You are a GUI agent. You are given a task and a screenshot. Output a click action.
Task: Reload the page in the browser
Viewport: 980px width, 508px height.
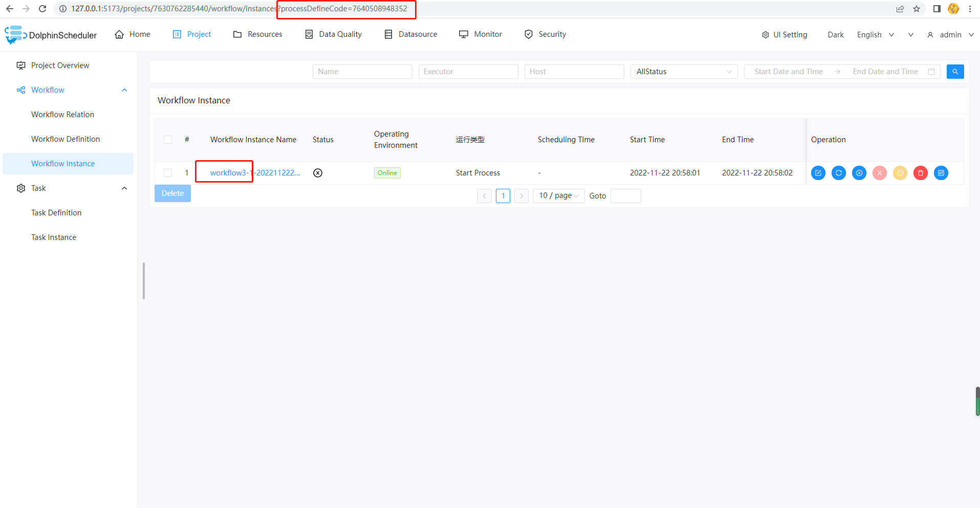click(42, 9)
